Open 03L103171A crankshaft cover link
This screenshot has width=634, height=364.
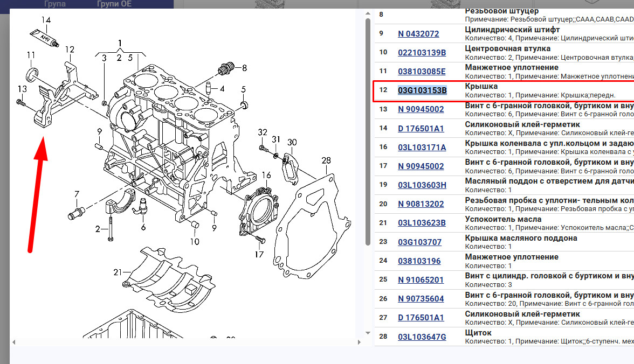click(x=422, y=147)
